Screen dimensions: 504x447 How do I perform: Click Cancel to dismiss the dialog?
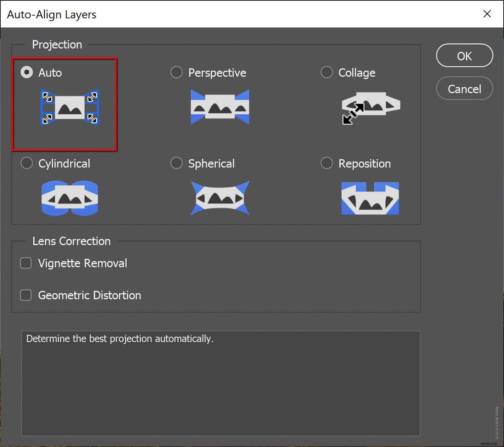[464, 88]
